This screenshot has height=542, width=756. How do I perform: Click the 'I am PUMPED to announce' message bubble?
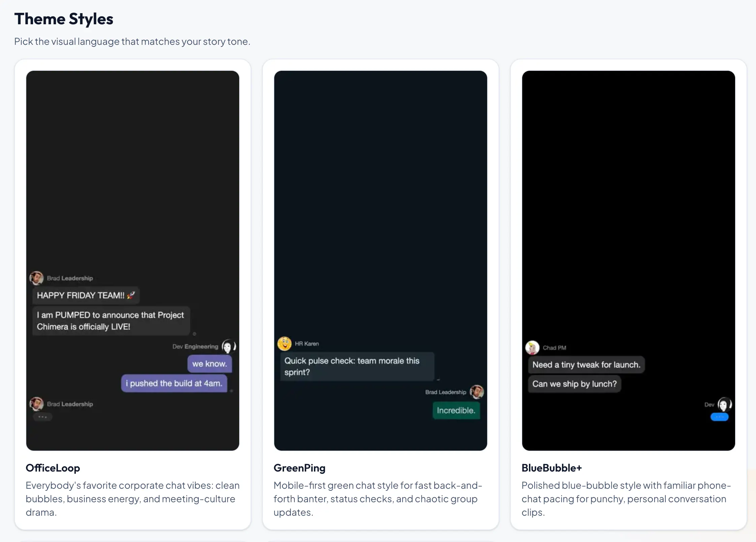[111, 321]
